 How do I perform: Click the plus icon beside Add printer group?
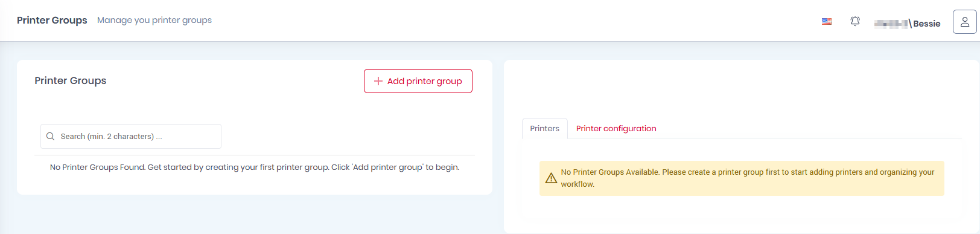(378, 81)
